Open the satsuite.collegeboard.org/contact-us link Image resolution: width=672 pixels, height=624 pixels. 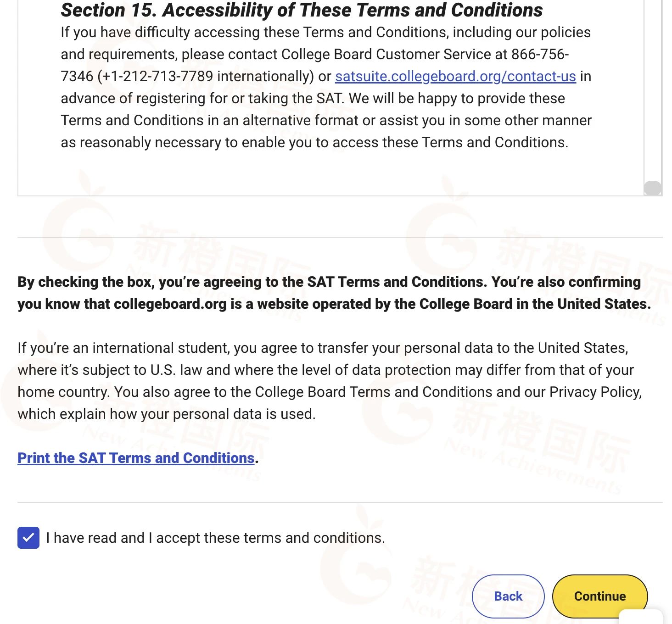(455, 76)
